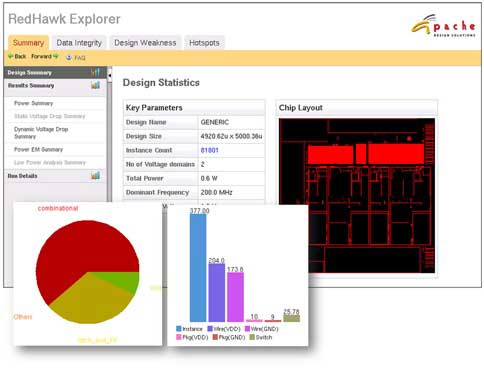Click the Results Summary chart icon
The width and height of the screenshot is (484, 370).
point(95,85)
